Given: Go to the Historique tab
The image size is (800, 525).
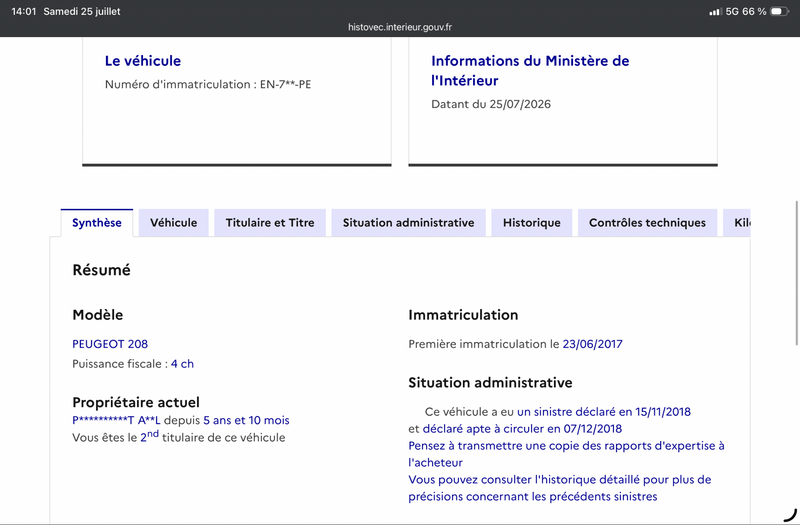Looking at the screenshot, I should (532, 223).
